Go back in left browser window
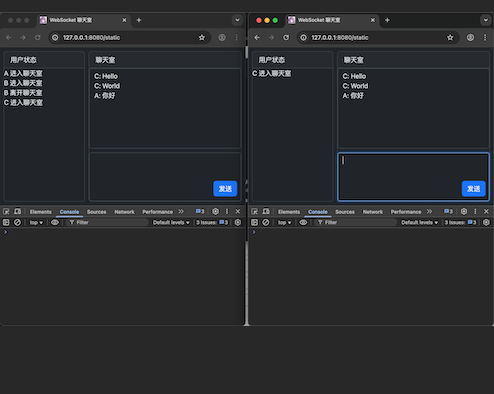This screenshot has height=394, width=494. pyautogui.click(x=9, y=37)
